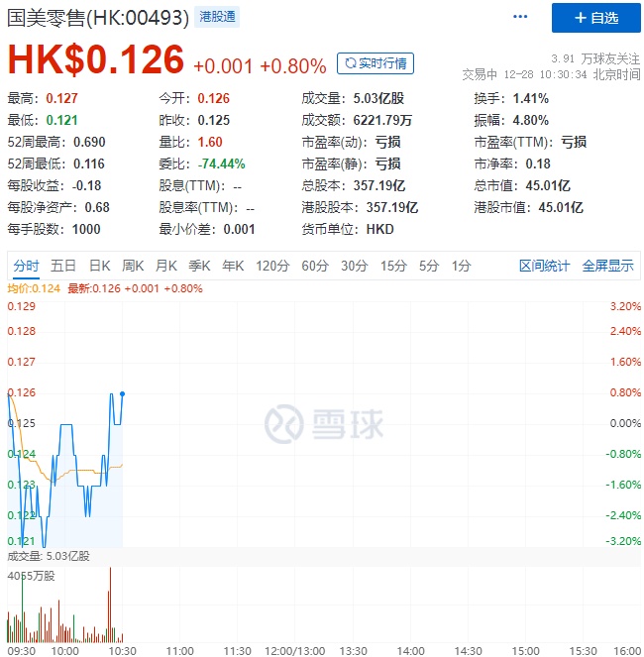Click the 委比 value -74.44%
The width and height of the screenshot is (644, 657).
[x=221, y=164]
